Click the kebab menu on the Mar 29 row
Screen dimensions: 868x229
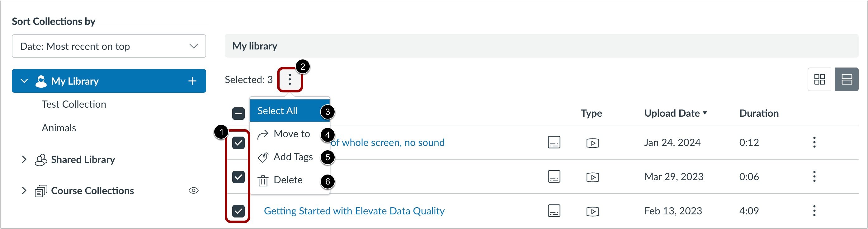[814, 176]
